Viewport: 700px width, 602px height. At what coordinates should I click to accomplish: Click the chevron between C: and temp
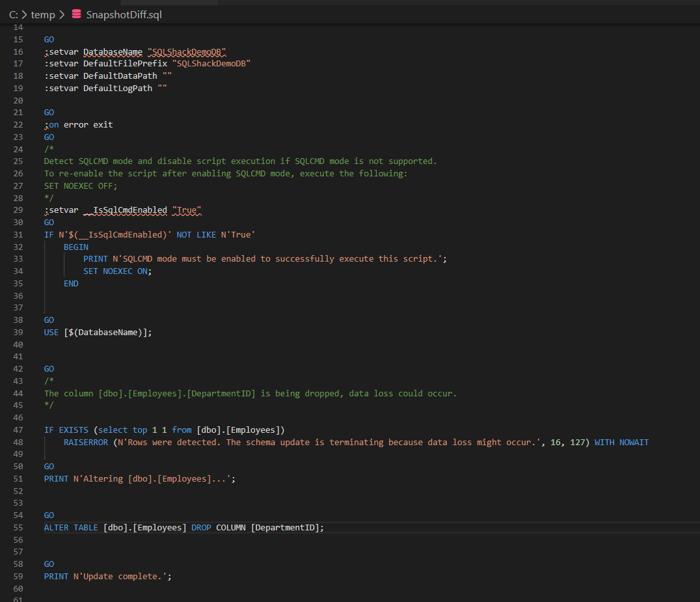pyautogui.click(x=24, y=14)
